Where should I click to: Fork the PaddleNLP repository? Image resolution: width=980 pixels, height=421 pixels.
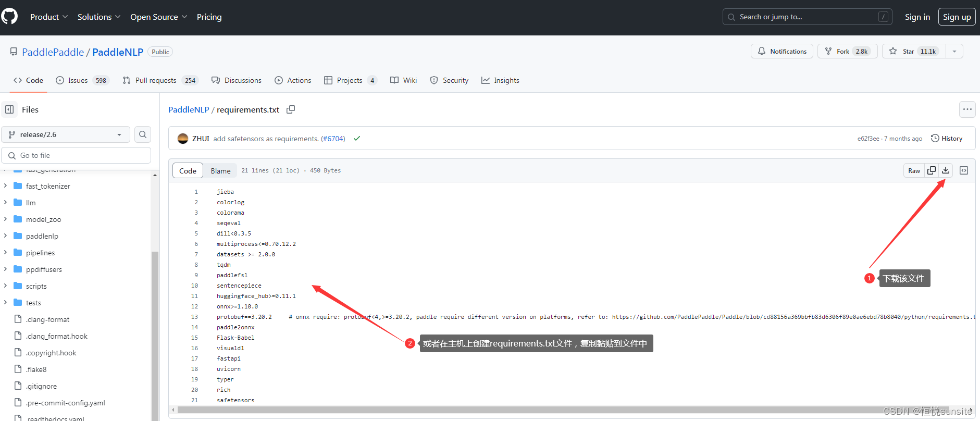tap(848, 51)
